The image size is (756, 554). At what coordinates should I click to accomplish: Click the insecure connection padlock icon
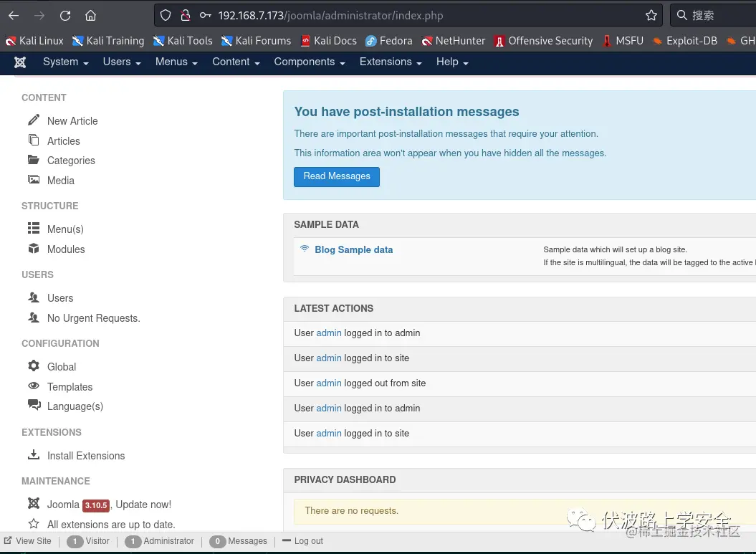tap(186, 16)
